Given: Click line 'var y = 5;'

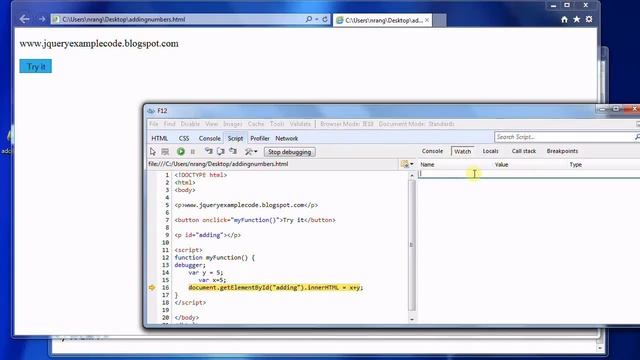Looking at the screenshot, I should click(206, 272).
